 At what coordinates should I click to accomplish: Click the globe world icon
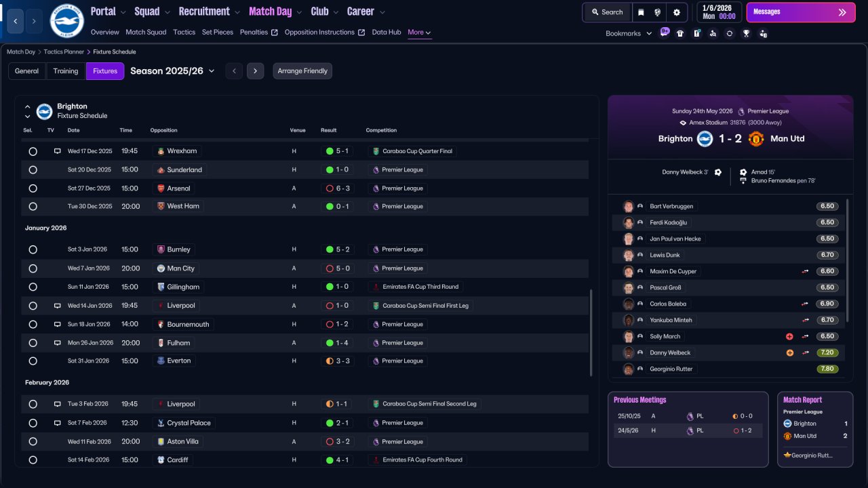pos(658,12)
